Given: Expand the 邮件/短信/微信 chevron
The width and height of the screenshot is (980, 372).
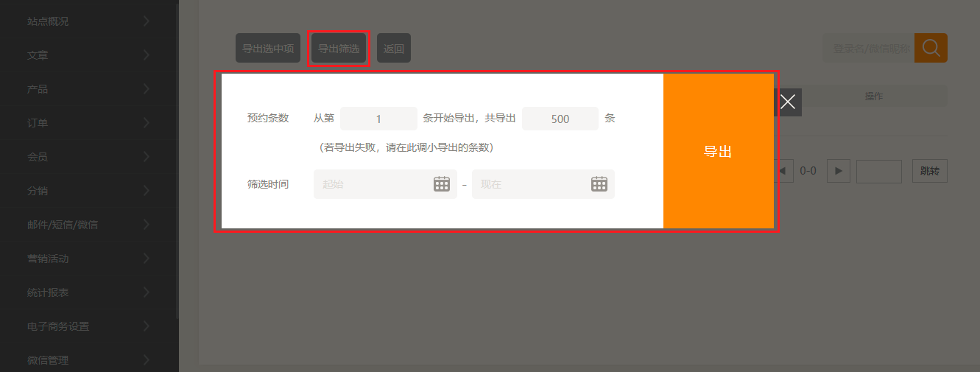Looking at the screenshot, I should (x=147, y=225).
